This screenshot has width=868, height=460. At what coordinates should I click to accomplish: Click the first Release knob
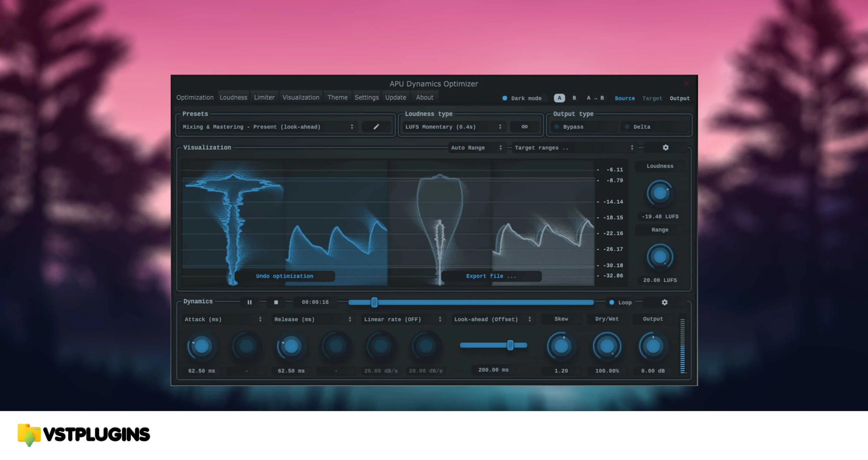coord(291,346)
